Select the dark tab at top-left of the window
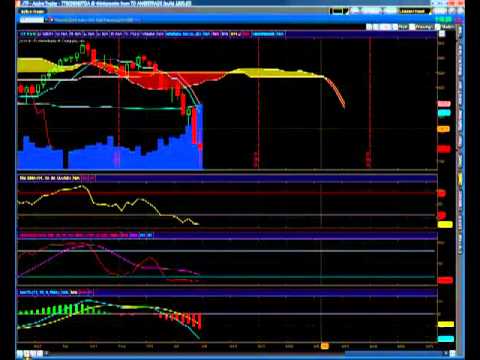This screenshot has width=480, height=360. [x=33, y=12]
